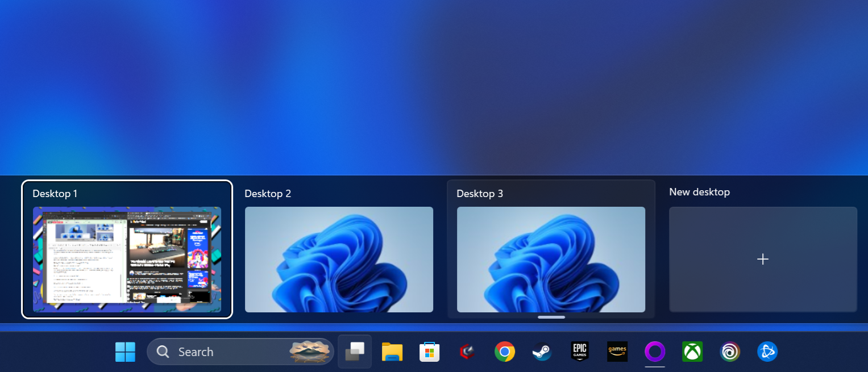Launch MSI Center
868x372 pixels.
tap(467, 352)
